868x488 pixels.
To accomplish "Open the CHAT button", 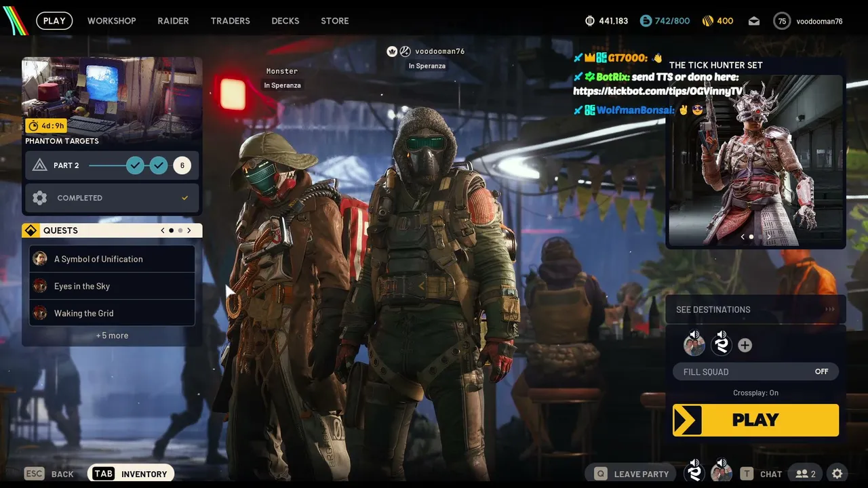I will [x=761, y=474].
